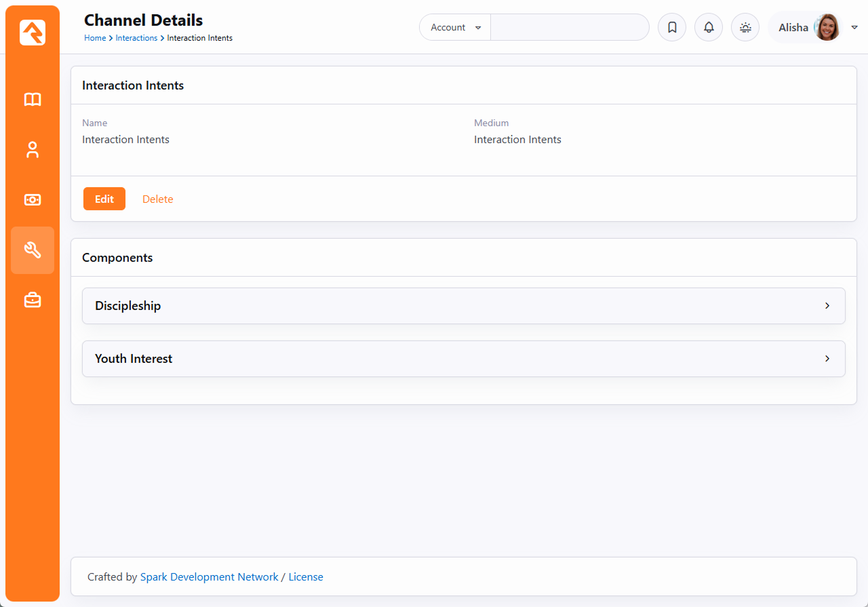Go to Home in the breadcrumb
Screen dimensions: 868x607
tap(94, 38)
